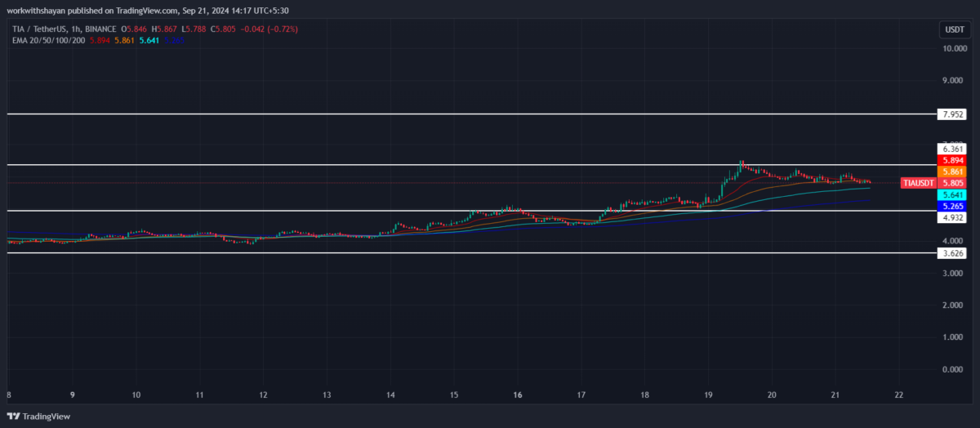Click the 4.932 horizontal line price label

[x=952, y=218]
